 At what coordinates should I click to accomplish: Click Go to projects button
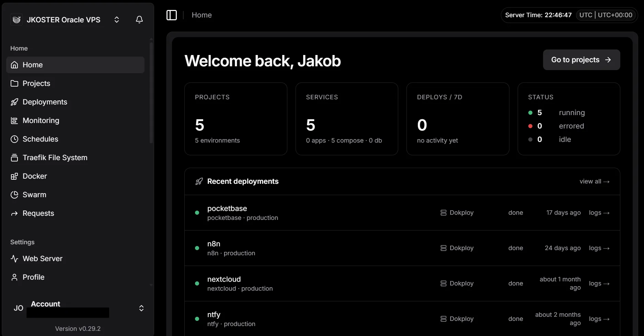click(582, 60)
